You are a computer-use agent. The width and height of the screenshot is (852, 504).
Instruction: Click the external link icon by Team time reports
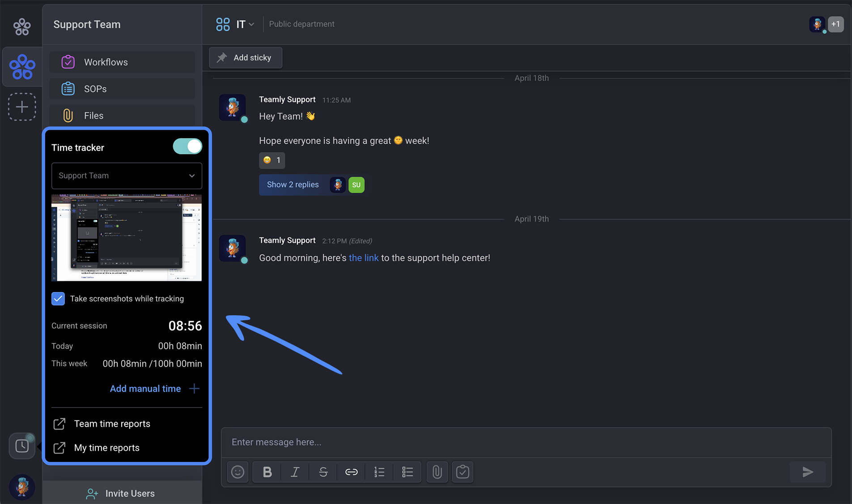point(59,424)
